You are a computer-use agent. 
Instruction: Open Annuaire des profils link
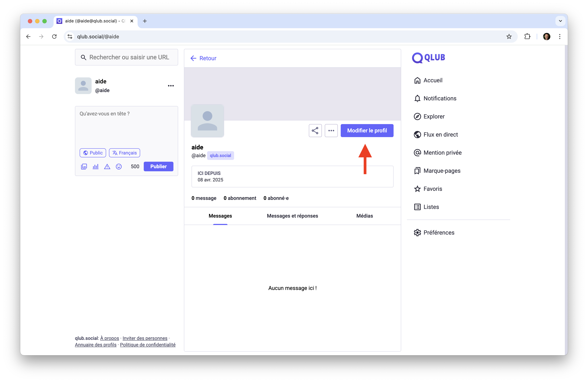[x=96, y=345]
